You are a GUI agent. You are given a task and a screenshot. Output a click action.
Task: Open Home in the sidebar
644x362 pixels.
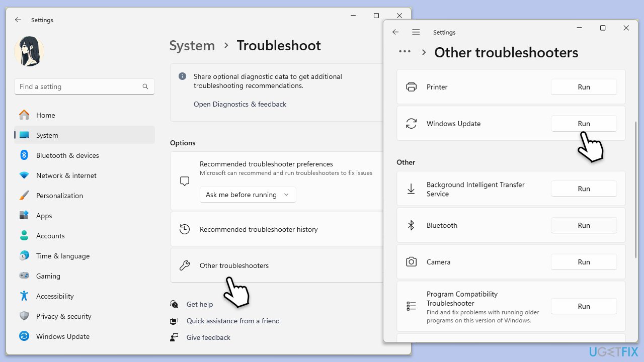click(85, 115)
